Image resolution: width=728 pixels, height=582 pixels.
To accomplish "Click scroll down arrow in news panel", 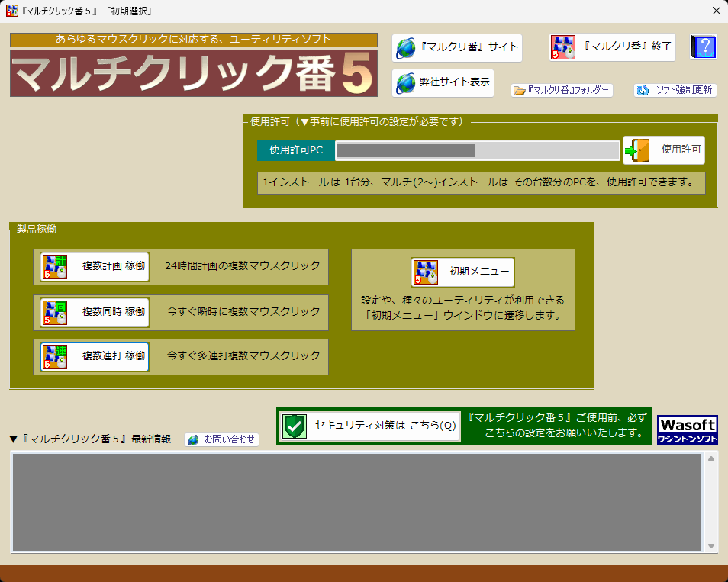I will click(x=710, y=546).
